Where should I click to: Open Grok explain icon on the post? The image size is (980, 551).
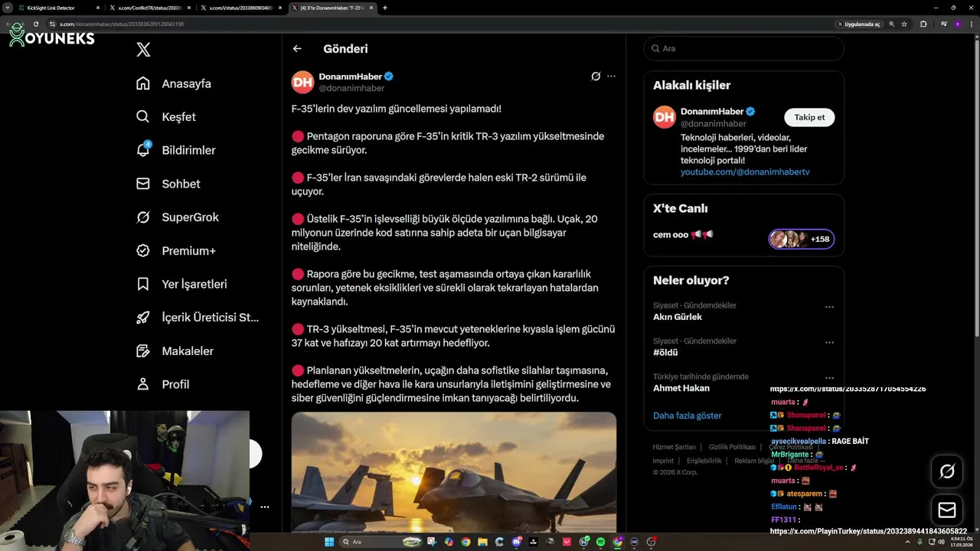pyautogui.click(x=596, y=77)
